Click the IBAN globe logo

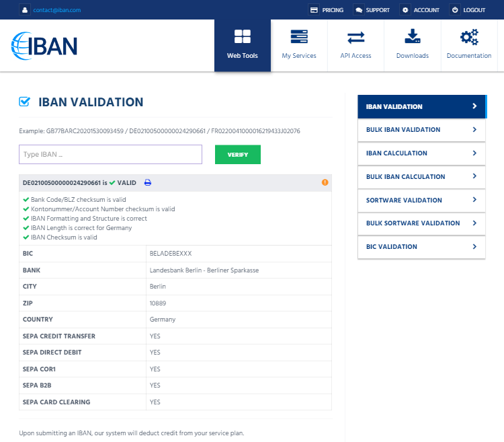click(44, 45)
